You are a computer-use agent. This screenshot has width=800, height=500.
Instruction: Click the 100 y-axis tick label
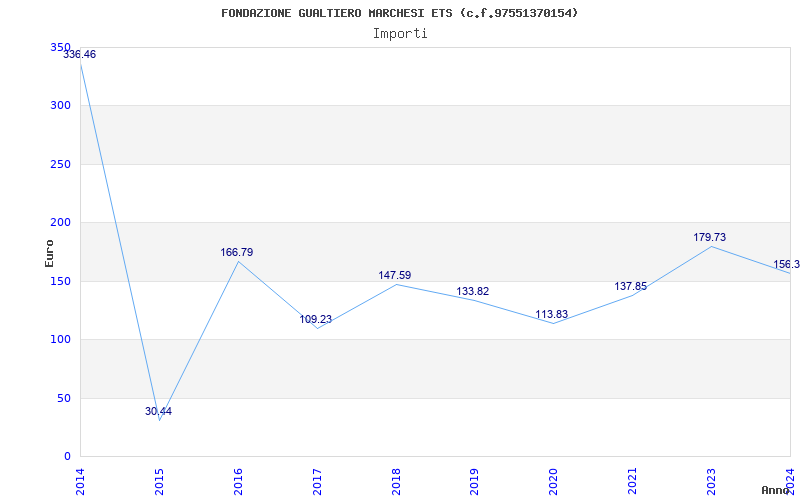(60, 339)
